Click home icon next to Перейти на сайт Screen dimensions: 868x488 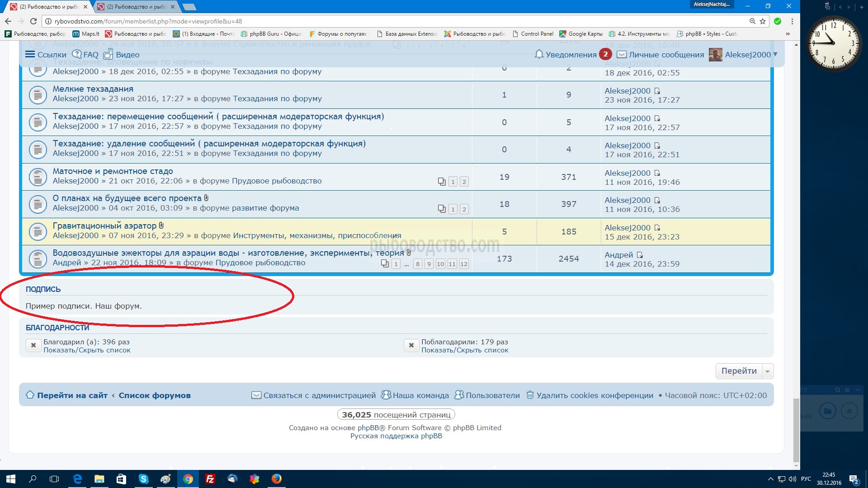[30, 395]
